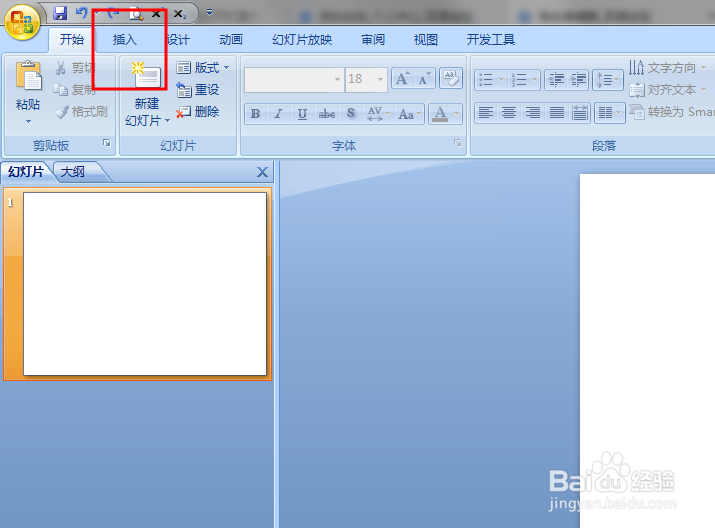Screen dimensions: 715x528
Task: Open the Office button menu
Action: pos(22,21)
